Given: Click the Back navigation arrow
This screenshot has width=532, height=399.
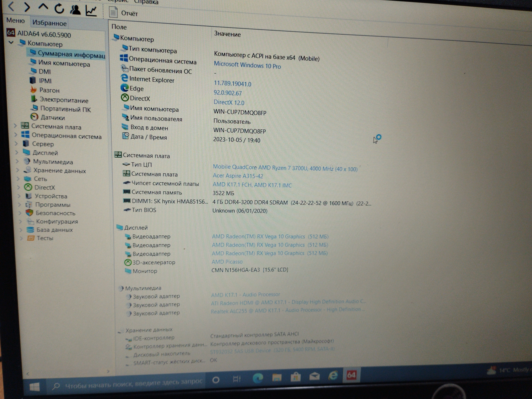Looking at the screenshot, I should [11, 7].
